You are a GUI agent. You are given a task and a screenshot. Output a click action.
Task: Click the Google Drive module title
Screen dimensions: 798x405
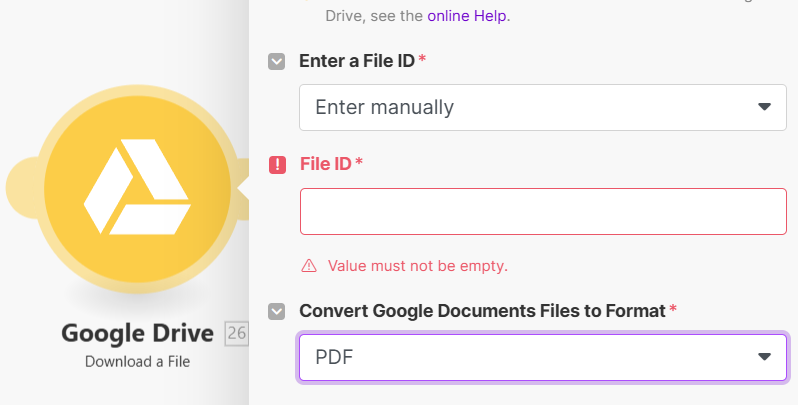(137, 333)
